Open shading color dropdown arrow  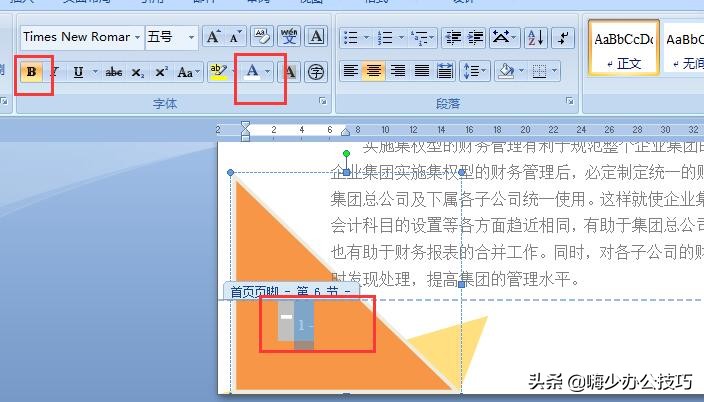coord(521,71)
